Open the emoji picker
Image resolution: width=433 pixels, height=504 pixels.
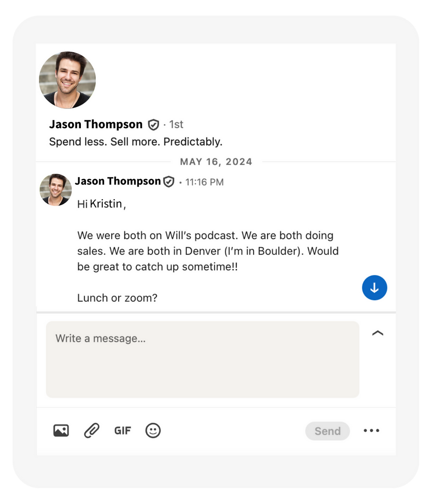(x=153, y=430)
